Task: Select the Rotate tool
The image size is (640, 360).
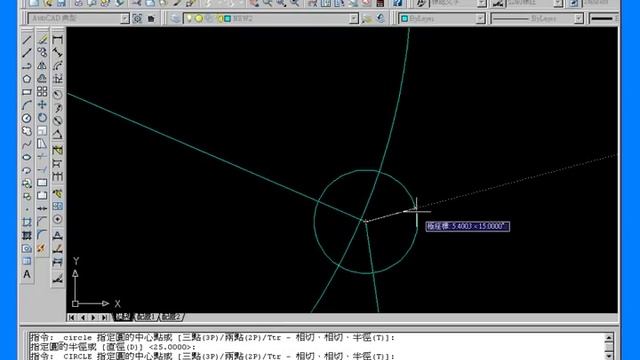Action: click(x=42, y=118)
